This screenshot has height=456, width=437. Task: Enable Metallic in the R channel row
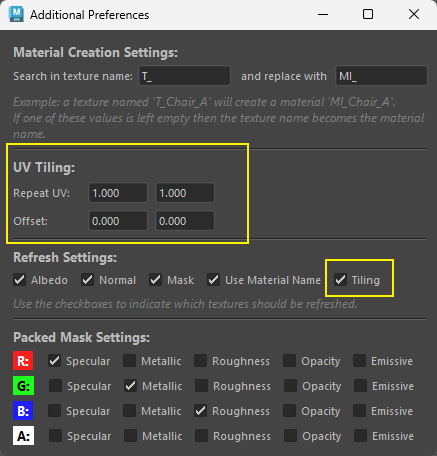click(129, 361)
